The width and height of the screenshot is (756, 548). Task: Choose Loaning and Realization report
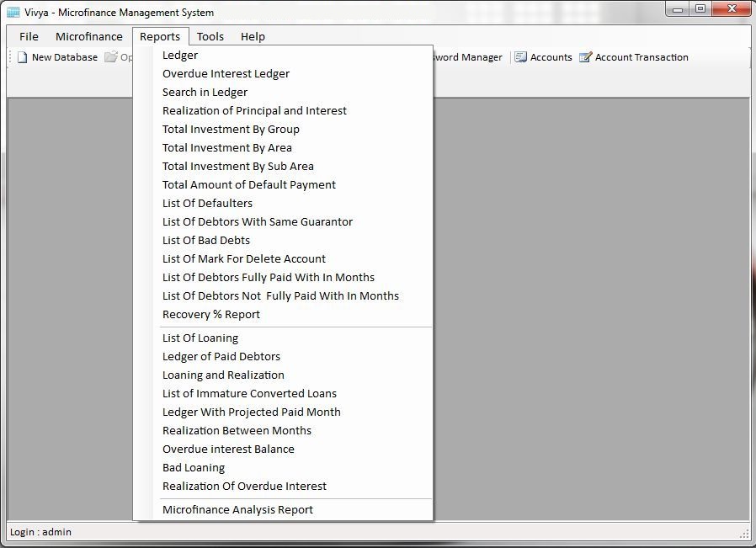coord(223,375)
